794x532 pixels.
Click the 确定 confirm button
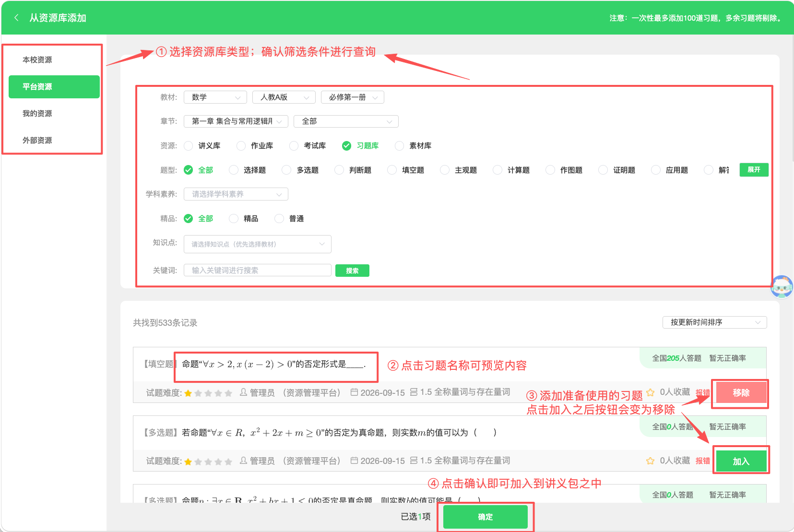[485, 517]
